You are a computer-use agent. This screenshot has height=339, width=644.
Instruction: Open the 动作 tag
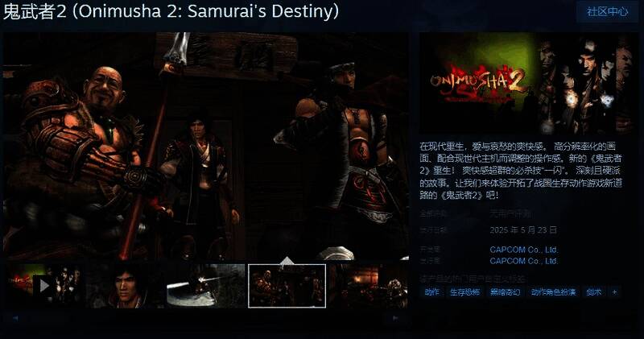coord(431,292)
